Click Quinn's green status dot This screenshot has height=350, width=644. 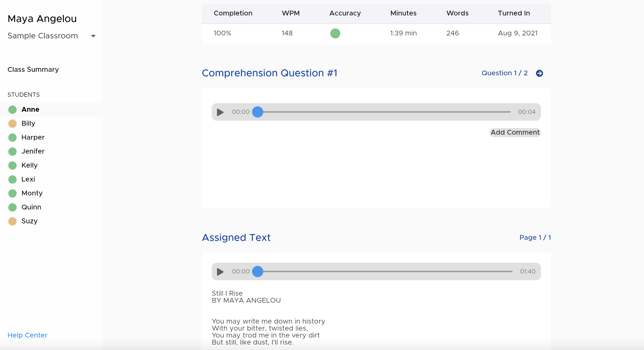pyautogui.click(x=12, y=207)
